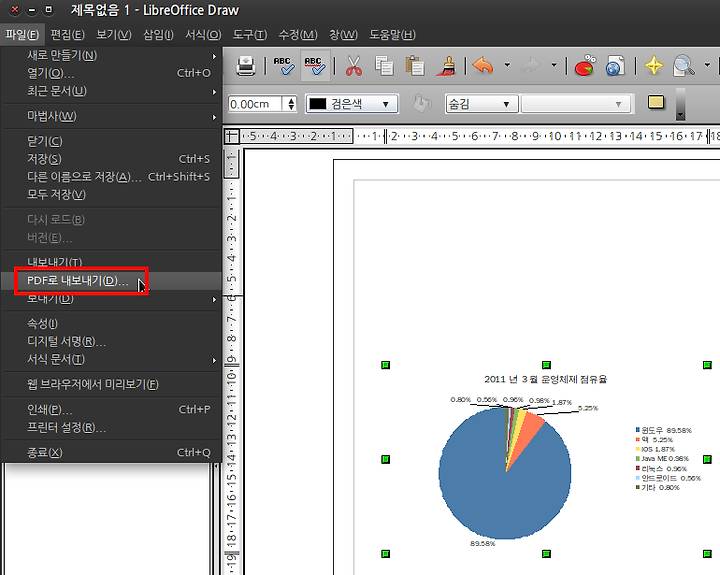
Task: Select PDF로 내보내기(D)... menu entry
Action: point(111,281)
